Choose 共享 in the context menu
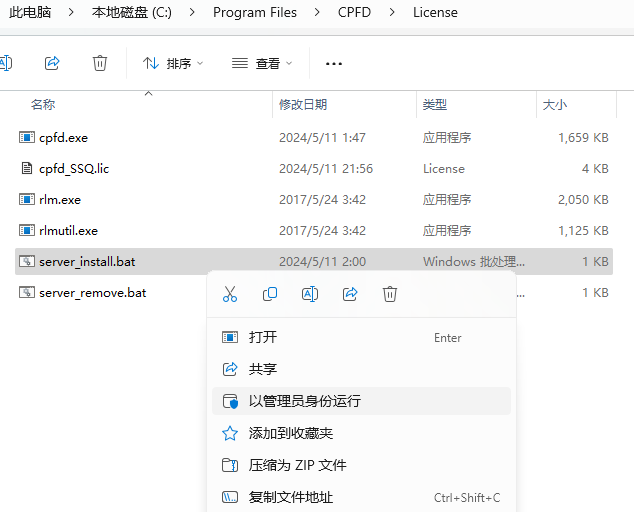The height and width of the screenshot is (512, 634). point(361,369)
